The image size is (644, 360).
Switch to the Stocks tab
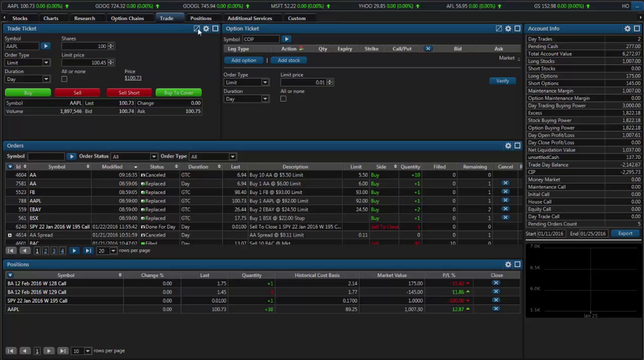20,19
